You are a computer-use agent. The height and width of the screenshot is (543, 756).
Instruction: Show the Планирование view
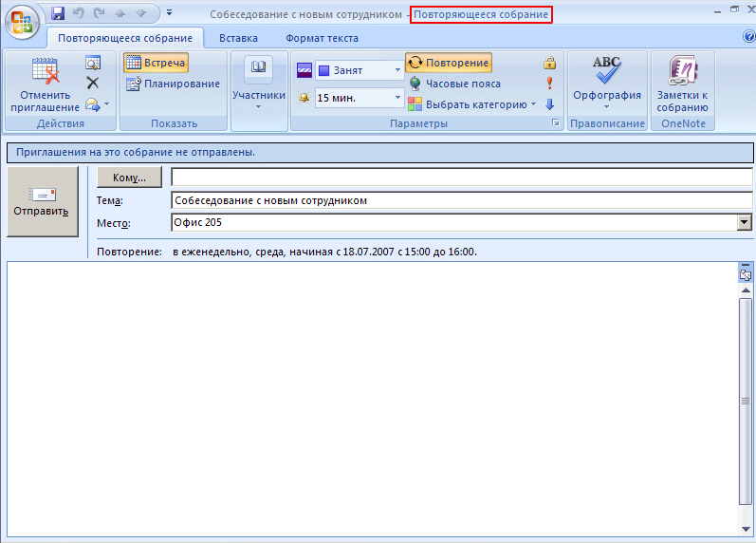(173, 84)
